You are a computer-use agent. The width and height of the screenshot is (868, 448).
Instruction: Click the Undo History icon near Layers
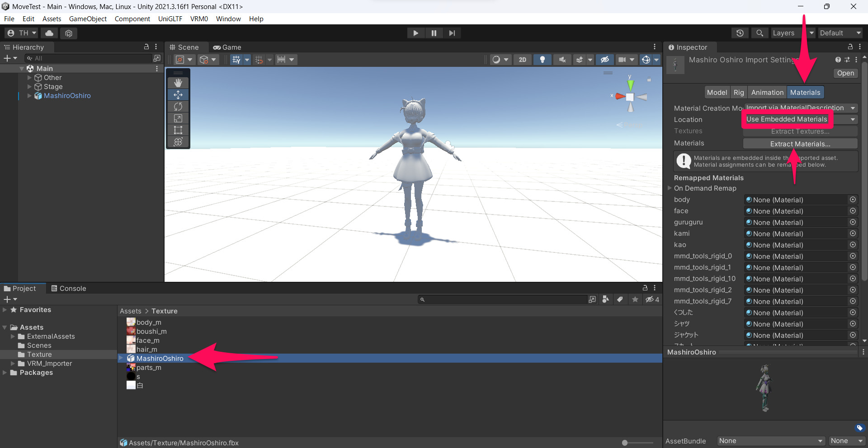tap(740, 33)
